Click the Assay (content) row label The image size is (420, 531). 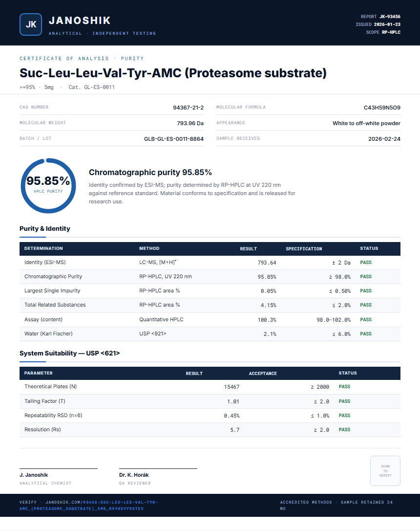43,320
